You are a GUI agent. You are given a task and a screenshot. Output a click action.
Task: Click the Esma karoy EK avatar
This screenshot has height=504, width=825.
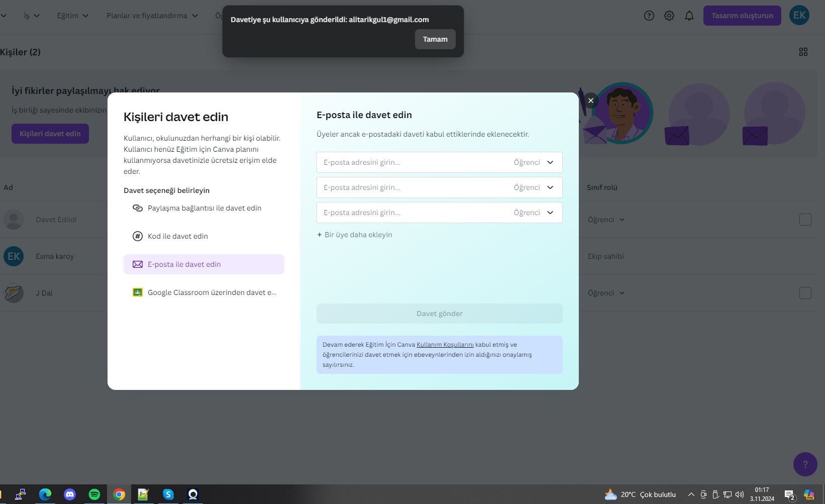pyautogui.click(x=14, y=256)
